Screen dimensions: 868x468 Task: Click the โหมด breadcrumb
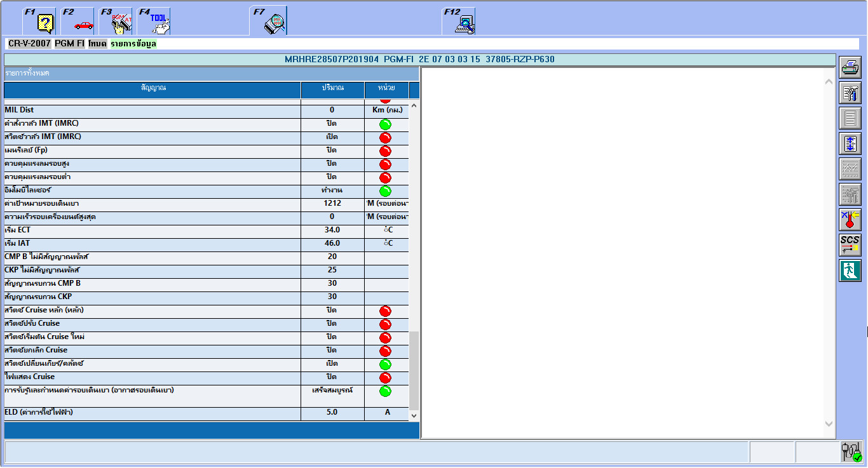point(97,44)
